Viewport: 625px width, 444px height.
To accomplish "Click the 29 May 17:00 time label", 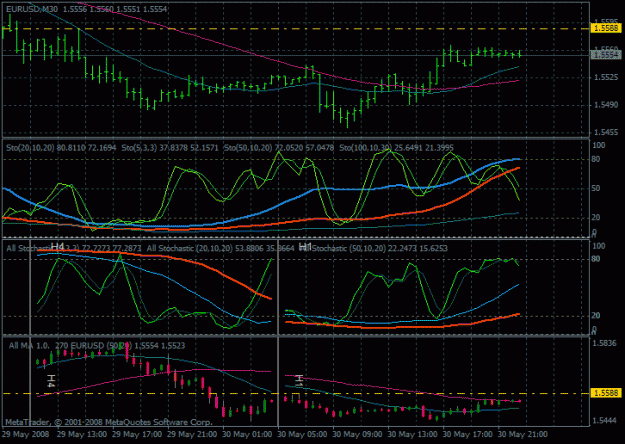I will coord(137,434).
